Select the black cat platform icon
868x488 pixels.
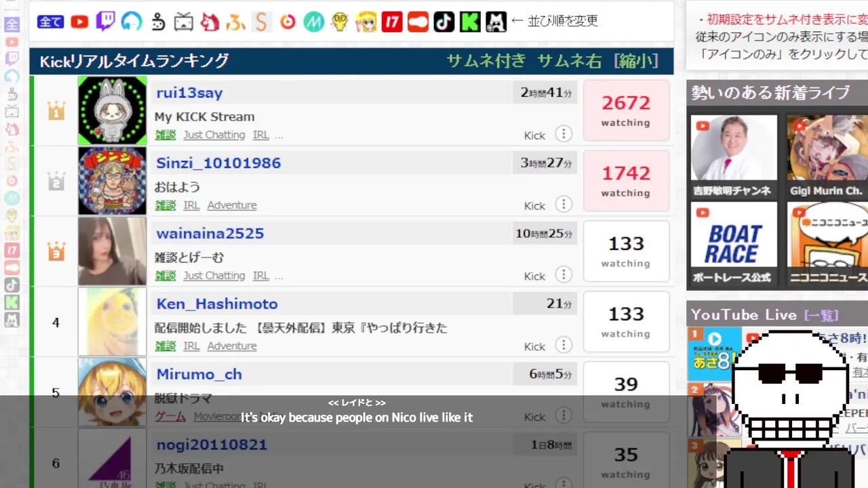coord(496,22)
